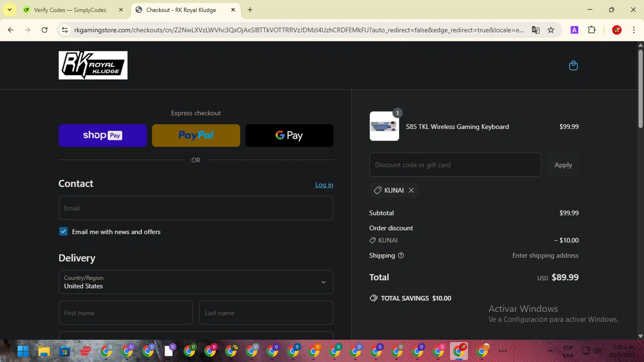Click the browser back arrow
Viewport: 644px width, 362px height.
click(x=11, y=30)
